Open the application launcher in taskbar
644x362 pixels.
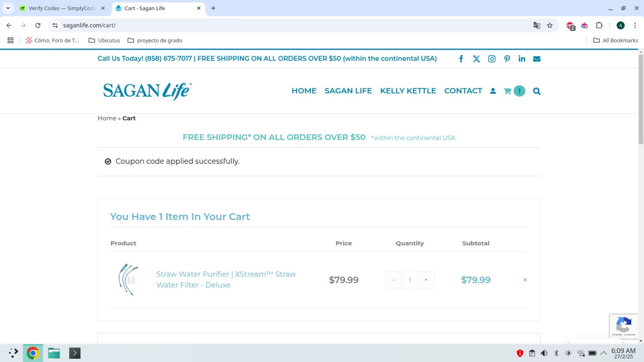[13, 353]
